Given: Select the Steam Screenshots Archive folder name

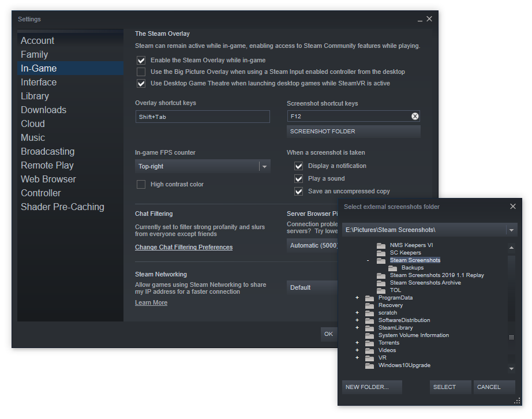Looking at the screenshot, I should [x=425, y=283].
